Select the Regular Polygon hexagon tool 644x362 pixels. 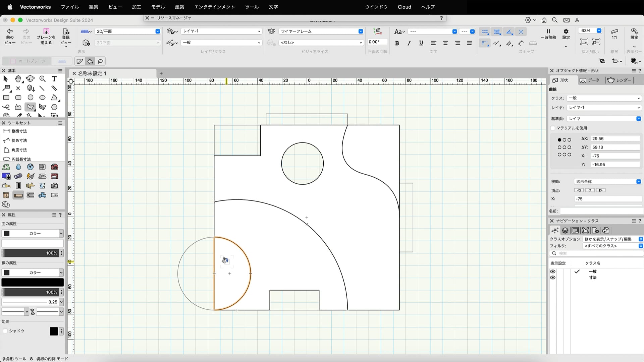(54, 107)
